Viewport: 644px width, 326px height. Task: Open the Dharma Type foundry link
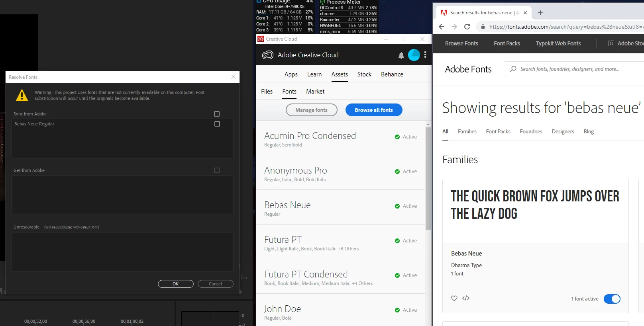click(466, 265)
